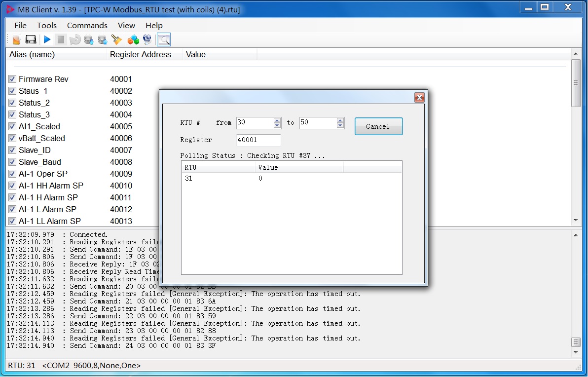Select register address 40007
This screenshot has width=588, height=377.
click(121, 150)
